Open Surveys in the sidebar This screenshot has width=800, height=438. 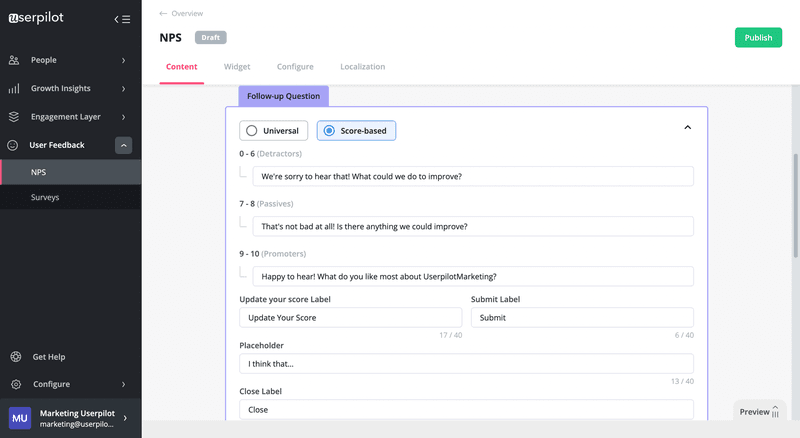pos(71,197)
